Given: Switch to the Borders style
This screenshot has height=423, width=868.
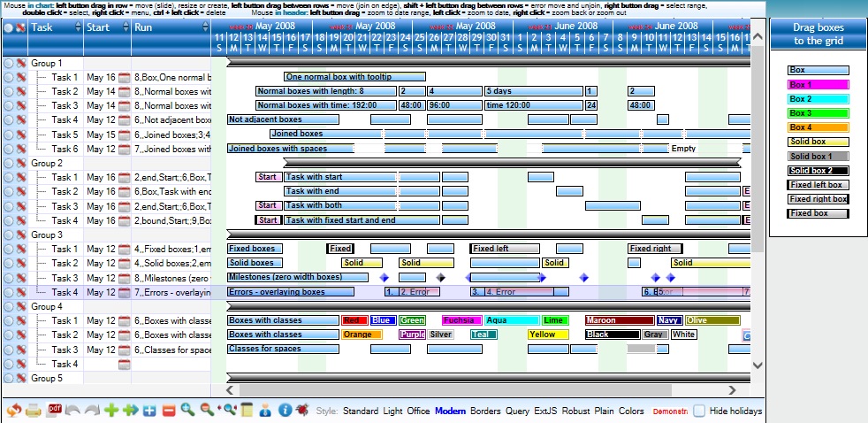Looking at the screenshot, I should 485,411.
